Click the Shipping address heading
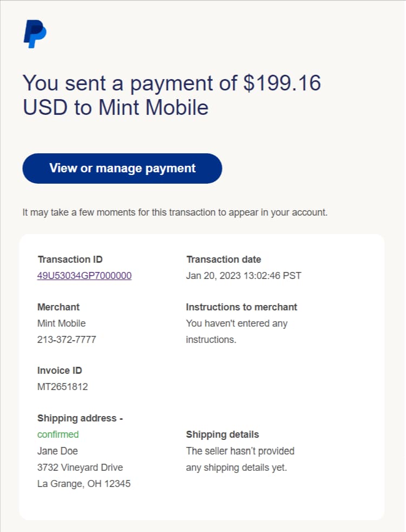The image size is (406, 532). pos(80,418)
